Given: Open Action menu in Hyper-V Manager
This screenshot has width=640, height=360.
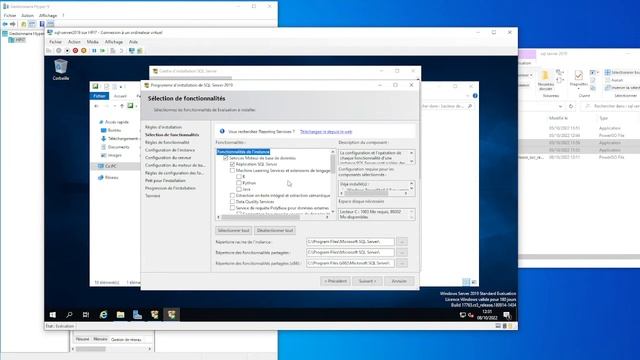Looking at the screenshot, I should tap(27, 16).
